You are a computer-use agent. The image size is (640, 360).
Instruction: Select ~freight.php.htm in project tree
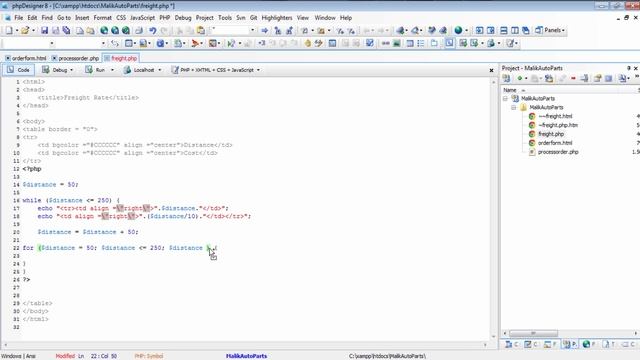(x=558, y=125)
